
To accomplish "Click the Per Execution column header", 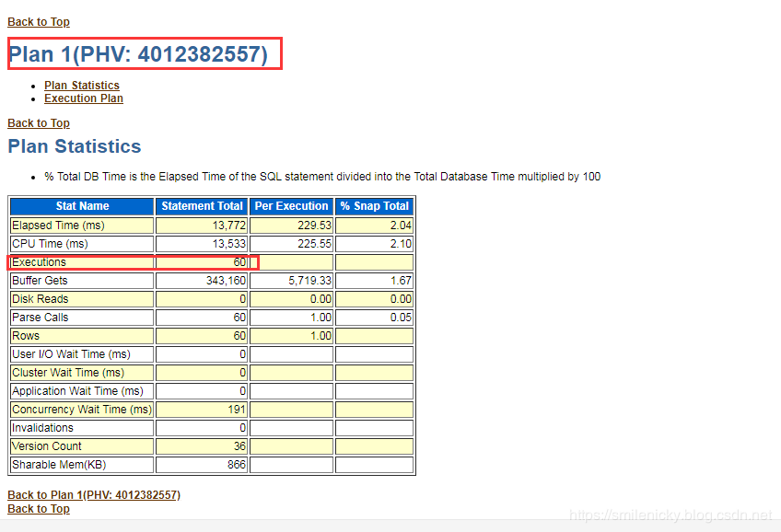I will point(291,206).
